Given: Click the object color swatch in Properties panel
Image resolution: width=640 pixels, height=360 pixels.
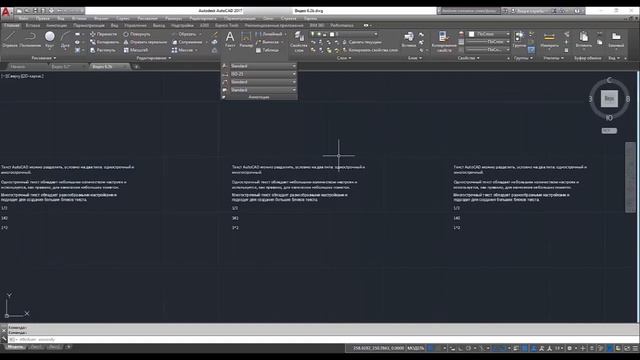Looking at the screenshot, I should pyautogui.click(x=471, y=34).
